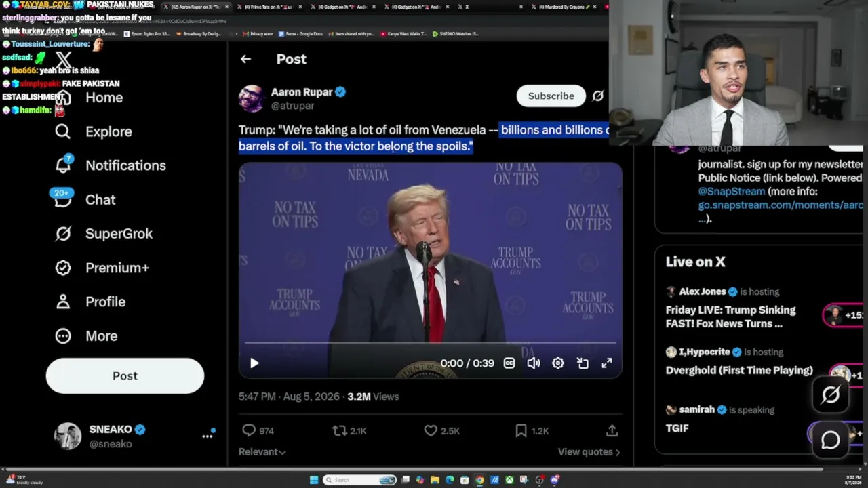868x488 pixels.
Task: Click the Grok icon beside Subscribe
Action: click(x=597, y=96)
